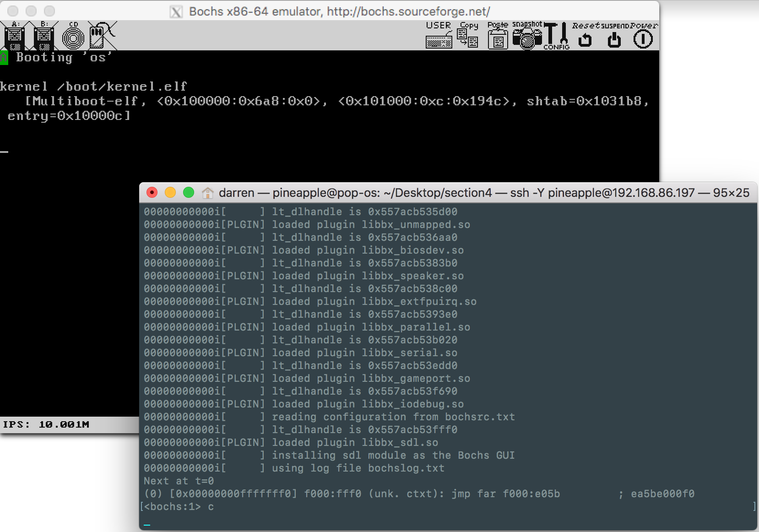Click the CD-ROM drive icon in Bochs
The image size is (759, 532).
click(x=73, y=36)
